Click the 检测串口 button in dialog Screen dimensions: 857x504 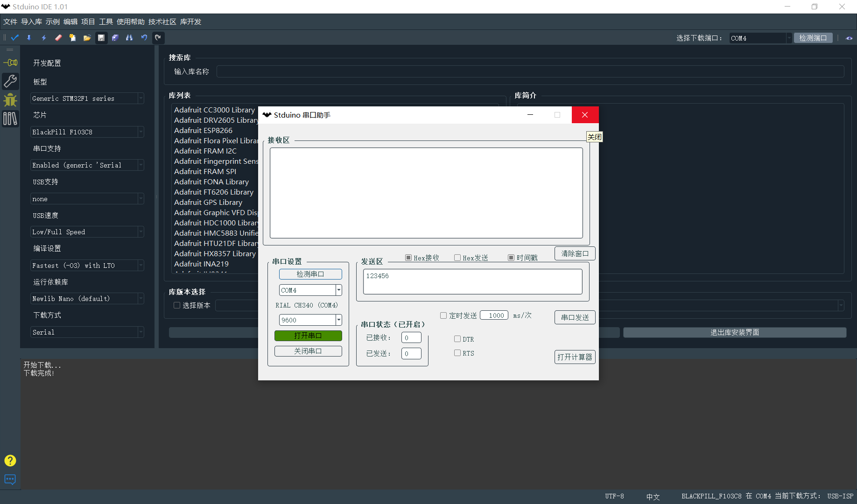[x=310, y=274]
